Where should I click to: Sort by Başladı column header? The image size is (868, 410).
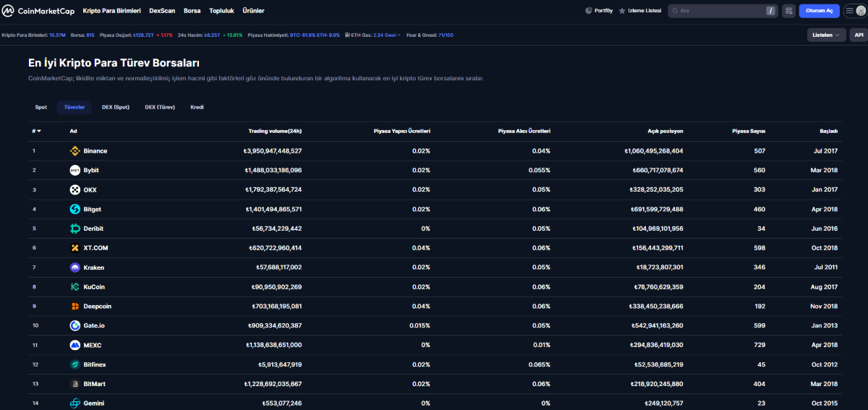828,131
